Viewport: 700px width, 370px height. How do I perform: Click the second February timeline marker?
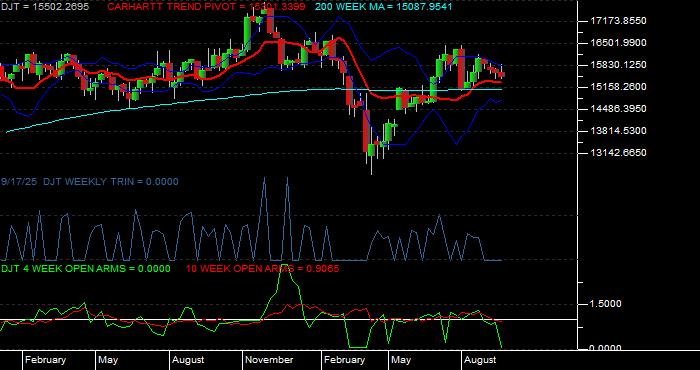345,360
